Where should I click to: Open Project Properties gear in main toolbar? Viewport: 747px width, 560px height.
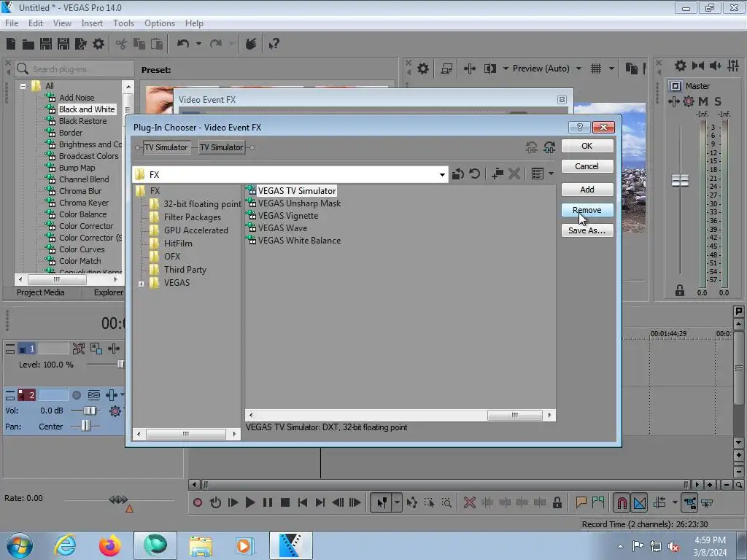pos(98,44)
